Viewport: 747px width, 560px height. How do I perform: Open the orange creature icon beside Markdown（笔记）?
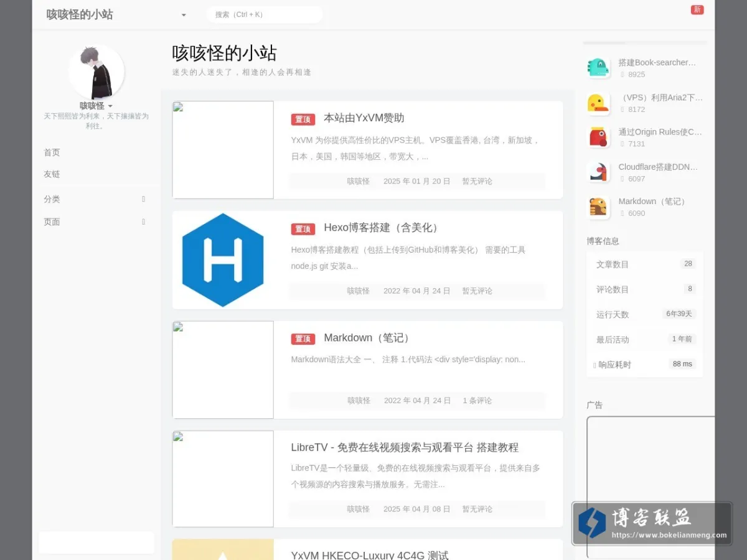pyautogui.click(x=598, y=207)
